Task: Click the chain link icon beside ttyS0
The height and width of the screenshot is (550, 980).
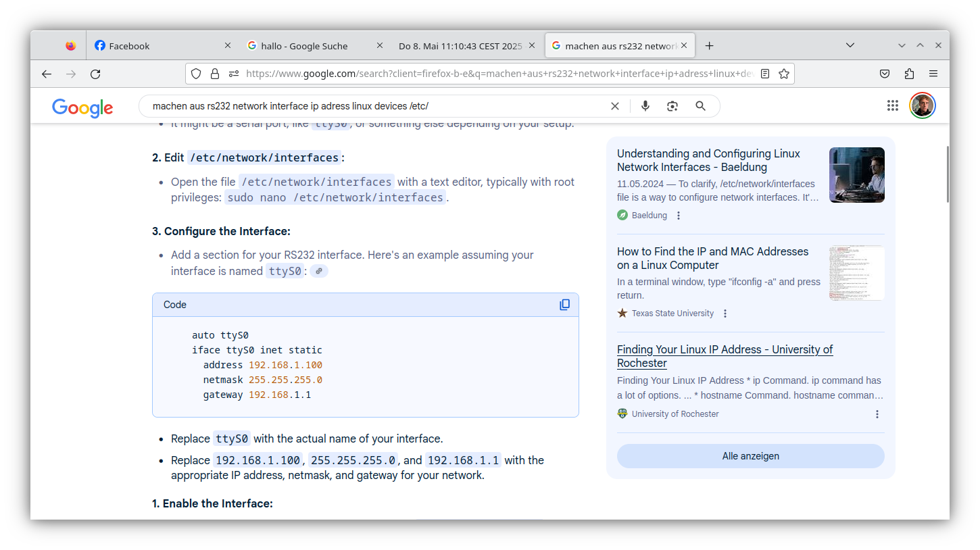Action: pyautogui.click(x=318, y=270)
